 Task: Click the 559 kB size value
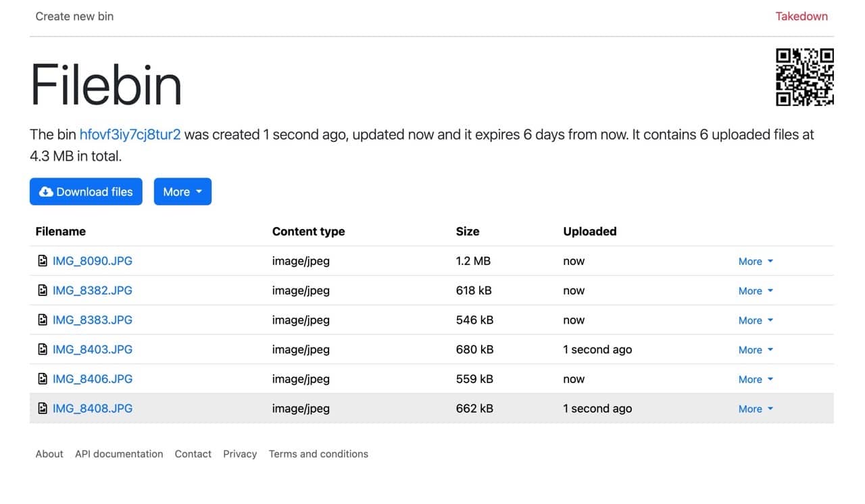point(474,379)
